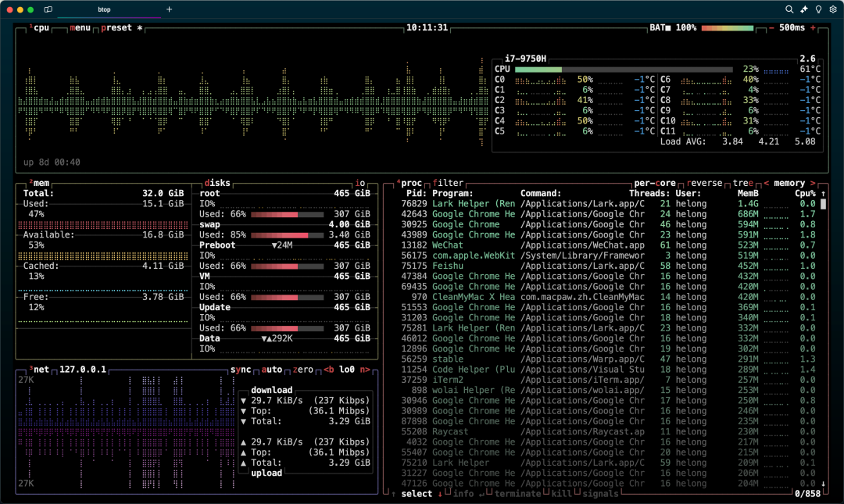Open a new tab with the plus icon

pos(169,9)
